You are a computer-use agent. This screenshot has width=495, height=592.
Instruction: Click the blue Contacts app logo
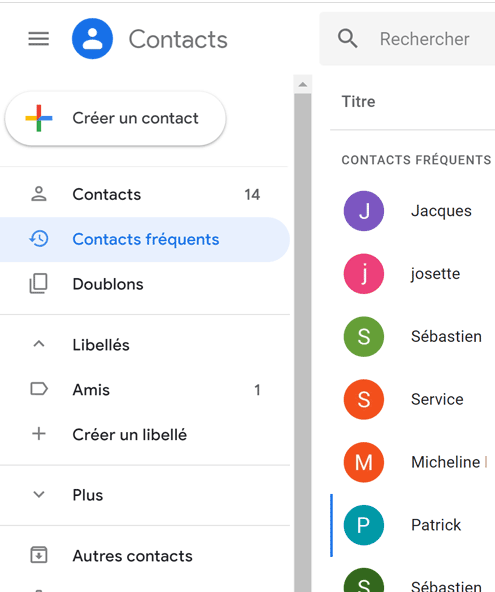[x=92, y=39]
